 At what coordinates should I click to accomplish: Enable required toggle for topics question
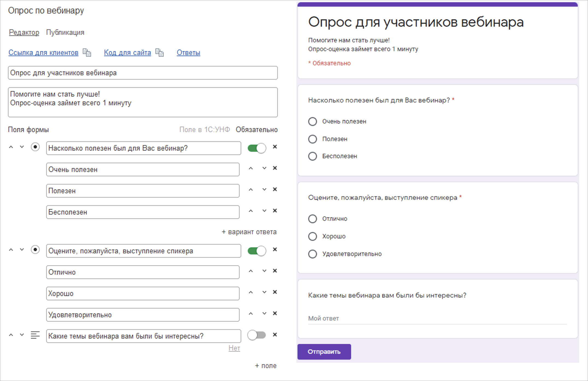click(x=257, y=335)
